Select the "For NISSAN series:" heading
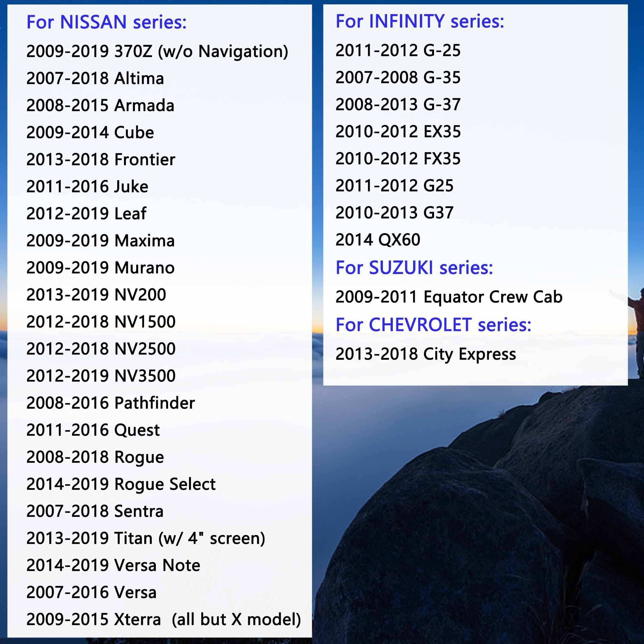644x644 pixels. pos(106,22)
